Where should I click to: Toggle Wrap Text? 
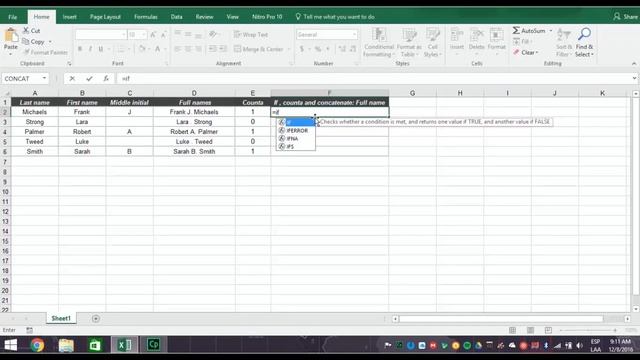tap(251, 35)
